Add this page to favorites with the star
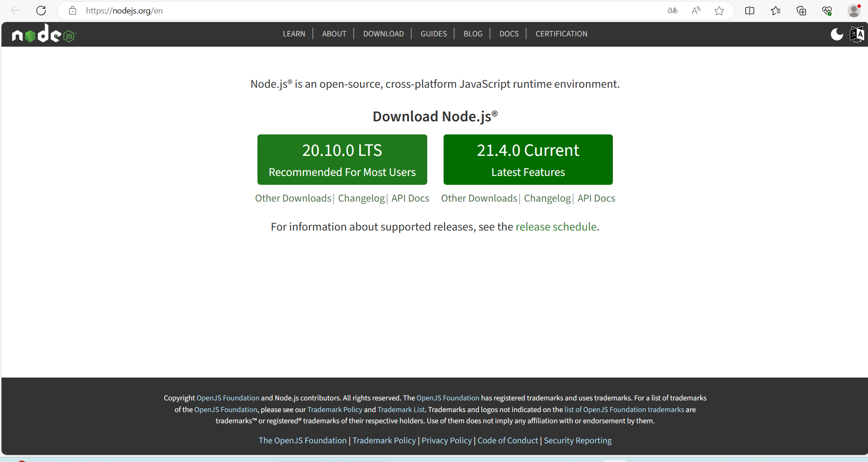Viewport: 868px width, 462px height. click(x=719, y=10)
